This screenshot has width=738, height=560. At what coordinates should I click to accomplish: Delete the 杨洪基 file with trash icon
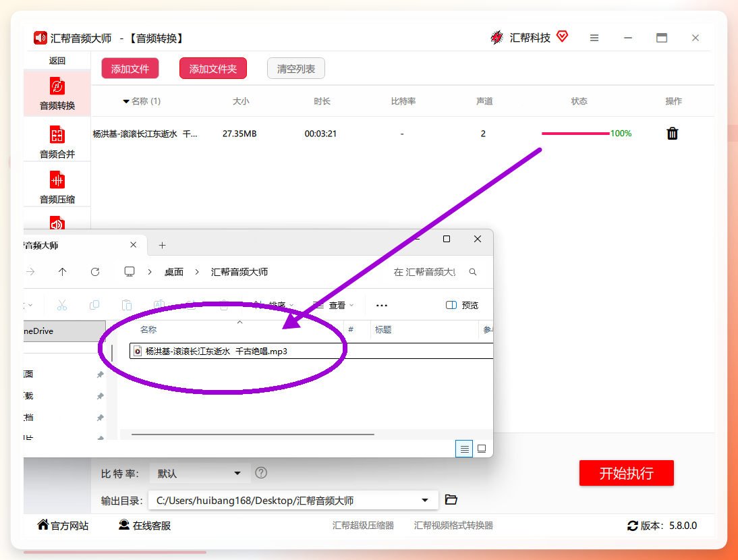coord(672,134)
